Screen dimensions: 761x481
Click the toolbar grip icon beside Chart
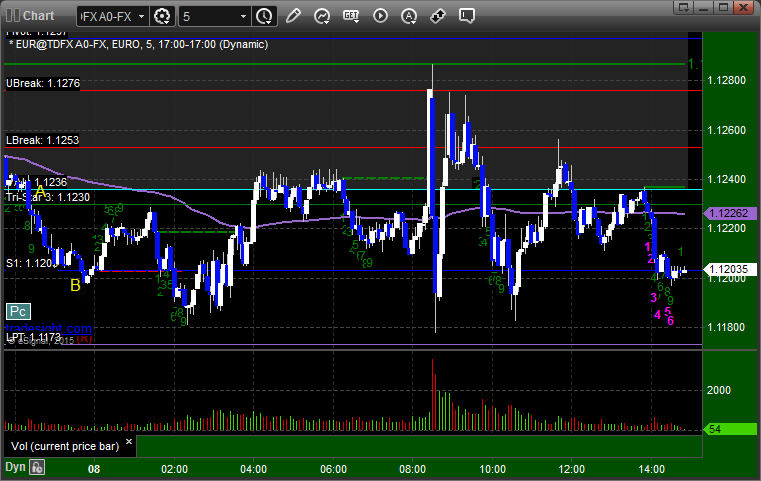click(13, 16)
